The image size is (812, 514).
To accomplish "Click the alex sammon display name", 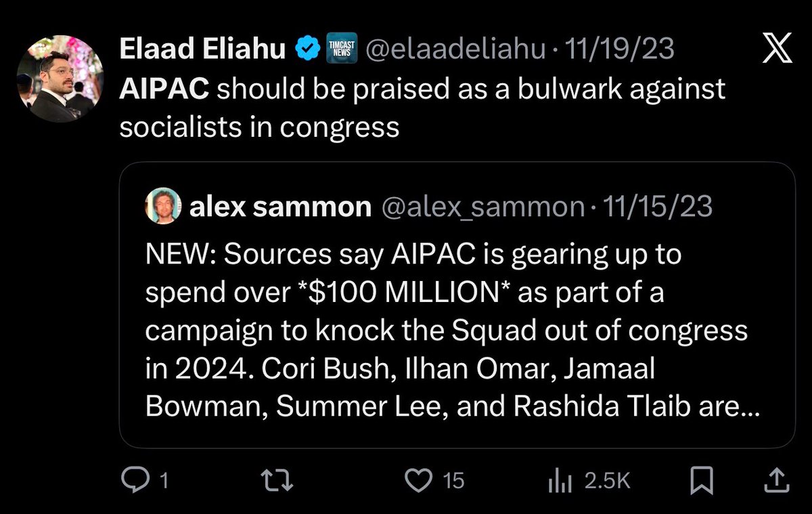I will coord(280,207).
